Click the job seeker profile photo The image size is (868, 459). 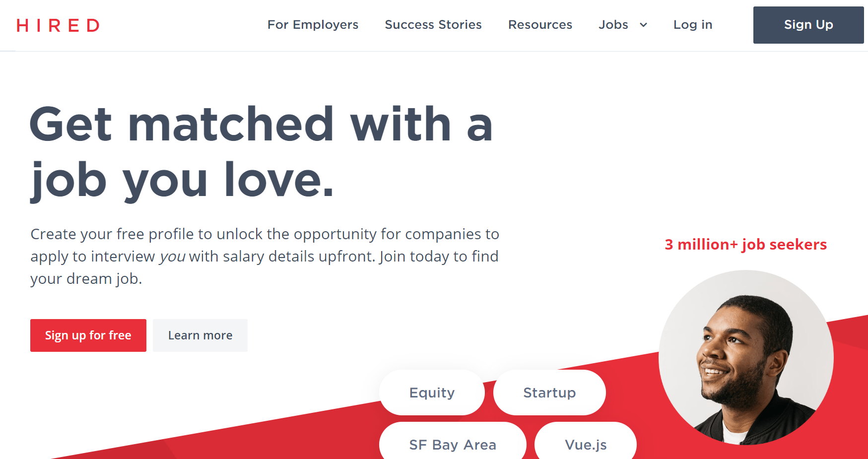pyautogui.click(x=747, y=357)
